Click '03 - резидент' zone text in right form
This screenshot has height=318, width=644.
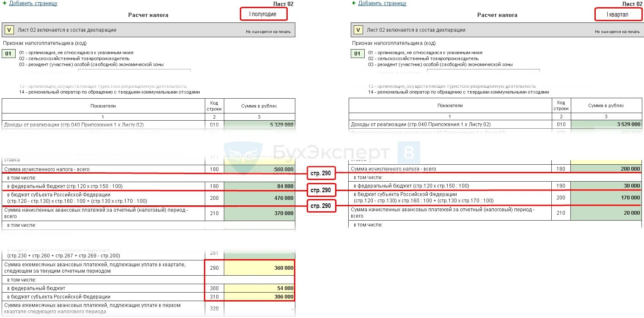click(x=440, y=64)
